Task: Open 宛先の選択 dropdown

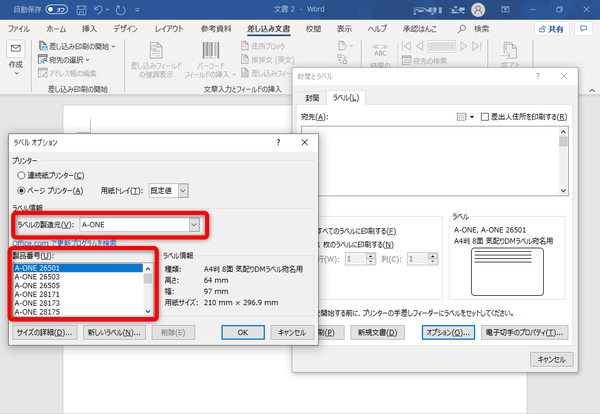Action: pyautogui.click(x=64, y=60)
